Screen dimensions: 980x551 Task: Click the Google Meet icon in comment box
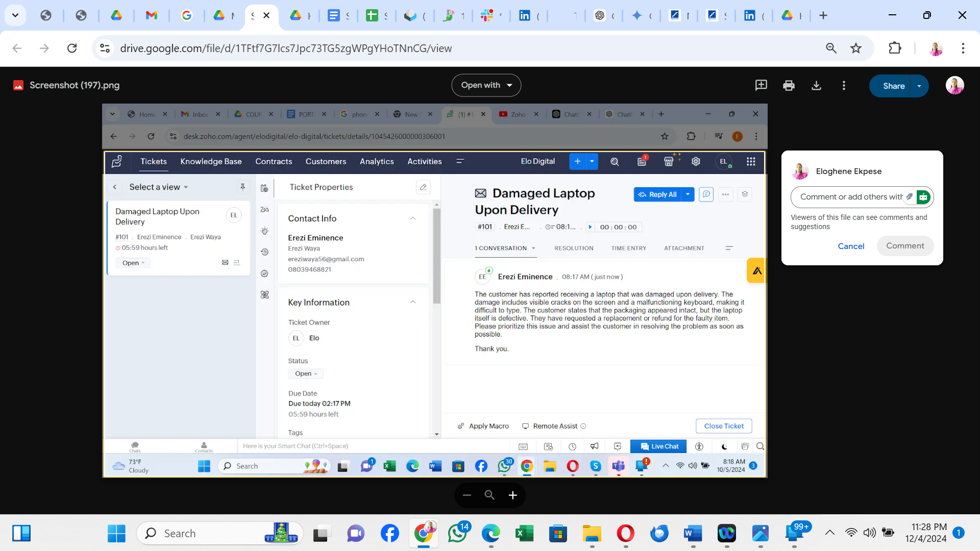point(923,197)
